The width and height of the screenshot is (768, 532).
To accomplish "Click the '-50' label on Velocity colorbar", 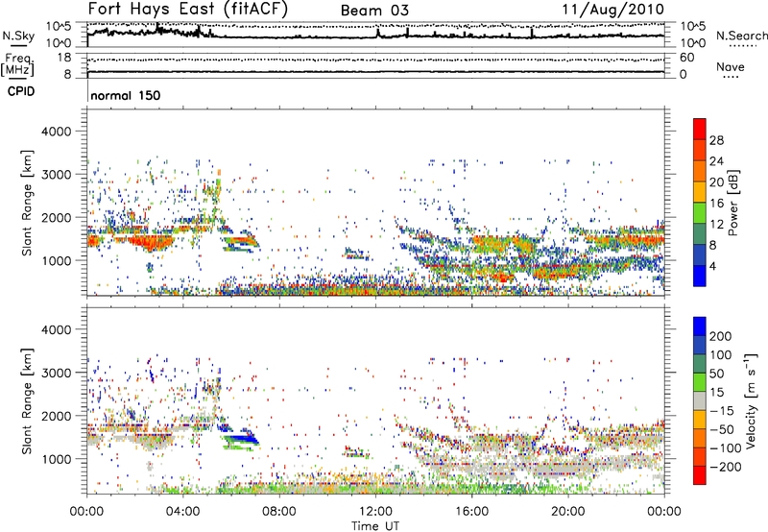I will pos(722,429).
